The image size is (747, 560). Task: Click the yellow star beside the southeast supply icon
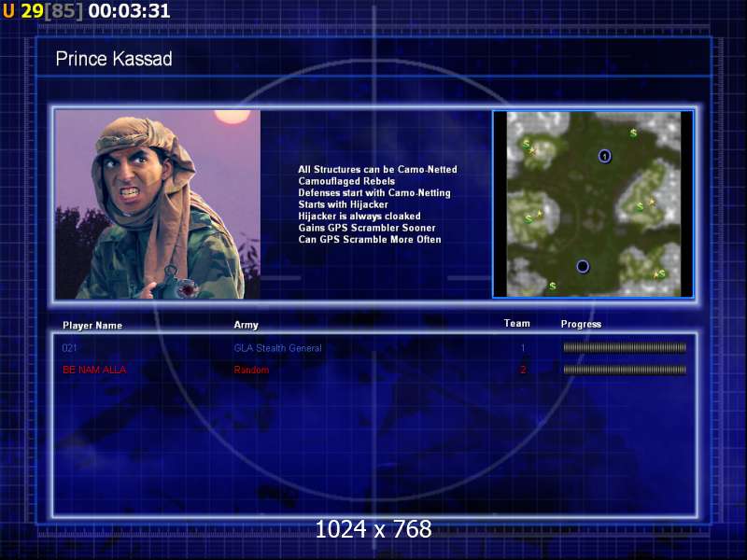(655, 274)
